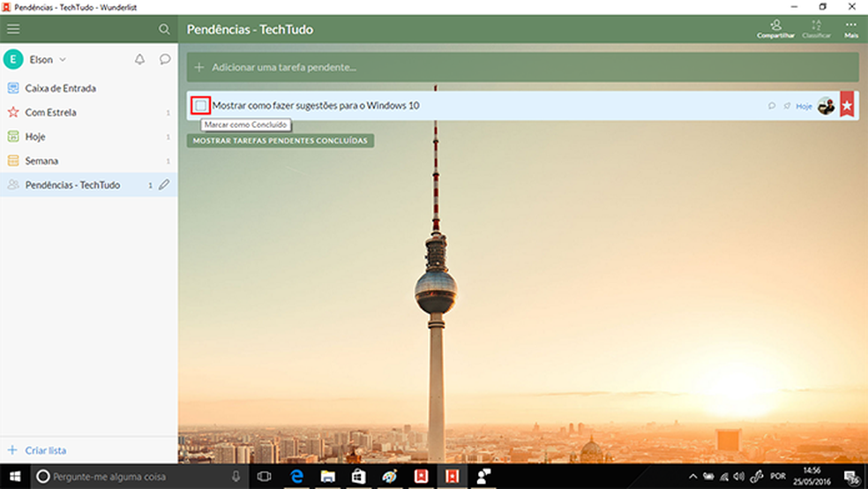
Task: Open the Action Center notifications icon
Action: click(x=851, y=477)
